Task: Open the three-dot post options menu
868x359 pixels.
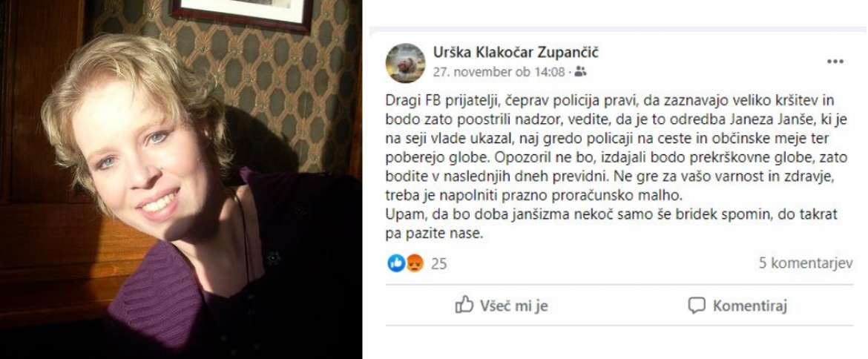Action: click(x=835, y=62)
